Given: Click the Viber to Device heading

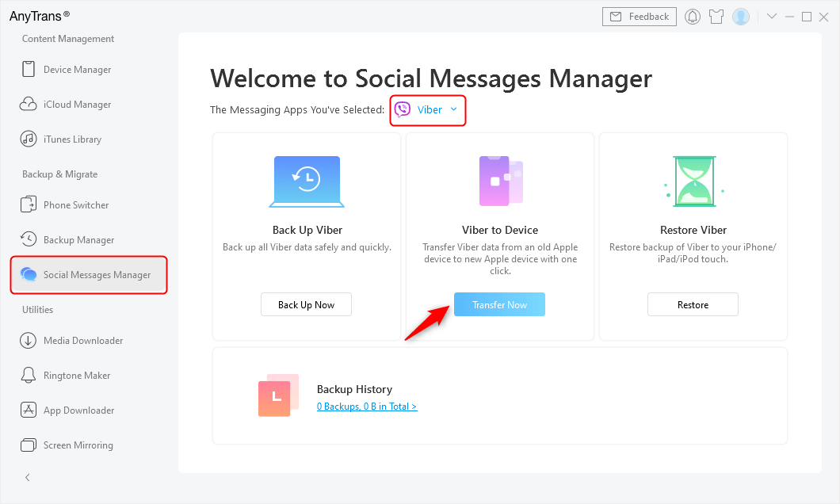Looking at the screenshot, I should click(x=500, y=230).
